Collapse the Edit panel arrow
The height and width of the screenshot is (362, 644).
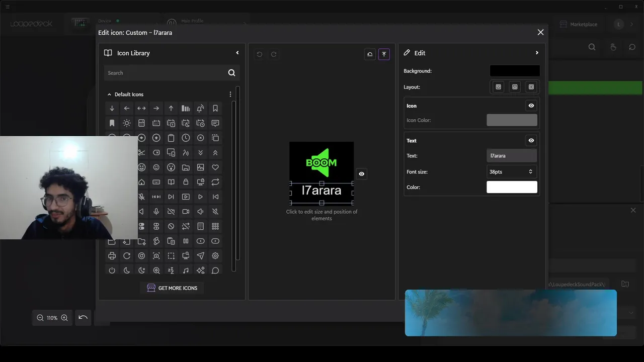[x=537, y=53]
